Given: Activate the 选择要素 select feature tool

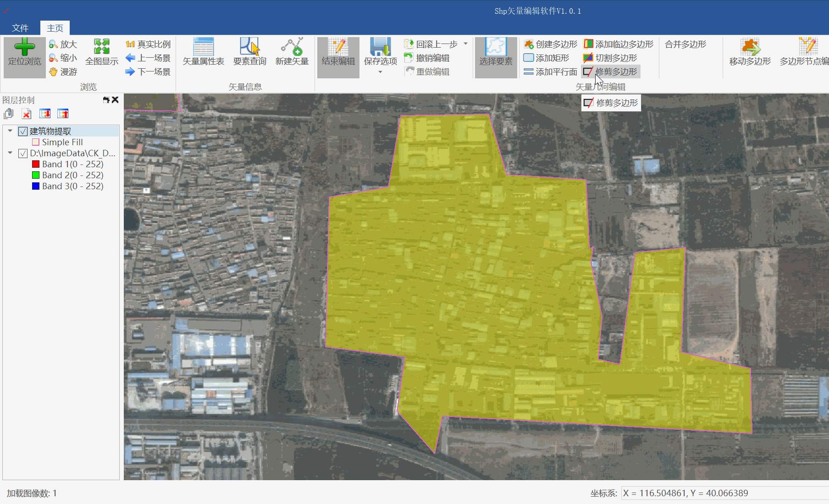Looking at the screenshot, I should point(496,57).
